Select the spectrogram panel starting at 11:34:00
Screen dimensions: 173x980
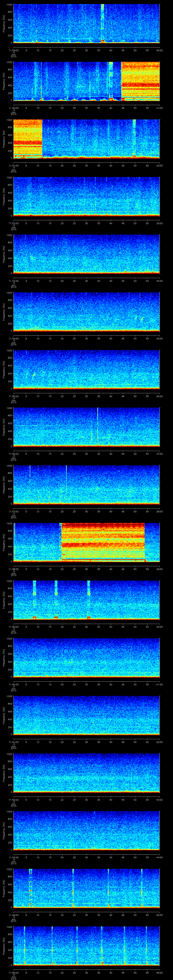click(86, 312)
